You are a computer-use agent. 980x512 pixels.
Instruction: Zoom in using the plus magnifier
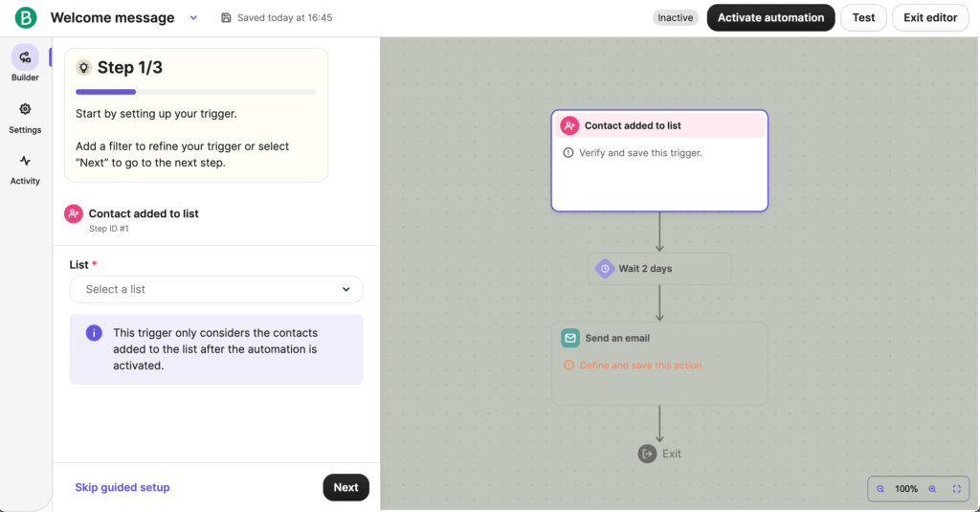(x=932, y=489)
